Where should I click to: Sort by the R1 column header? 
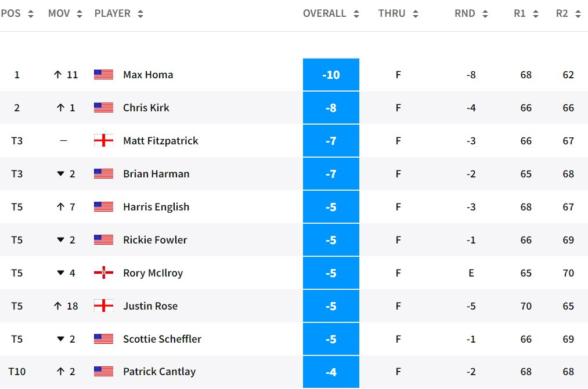click(x=526, y=13)
